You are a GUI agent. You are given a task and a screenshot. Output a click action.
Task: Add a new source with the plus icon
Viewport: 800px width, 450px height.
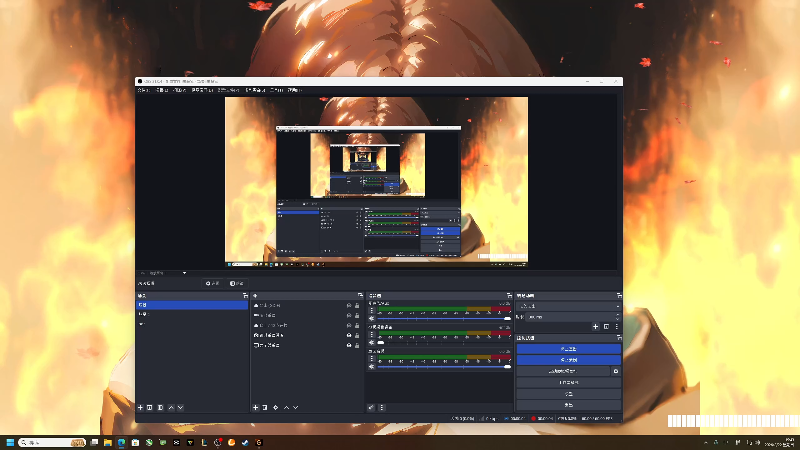(x=256, y=408)
